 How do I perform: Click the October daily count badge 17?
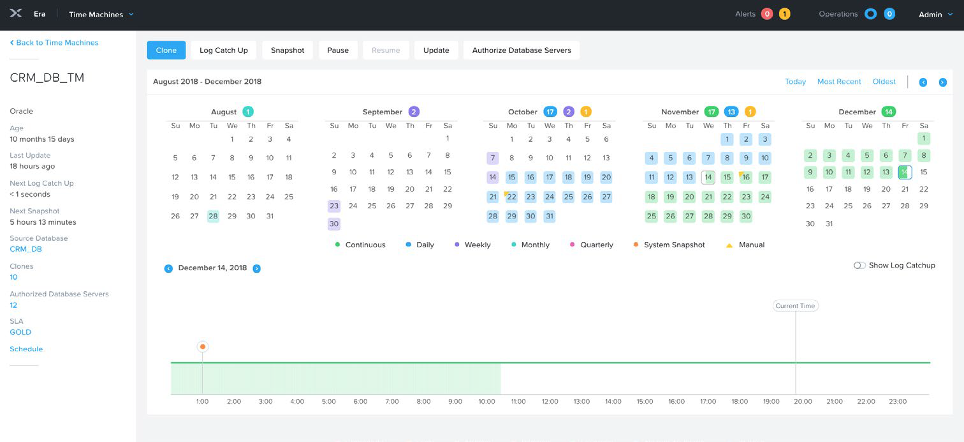[550, 112]
